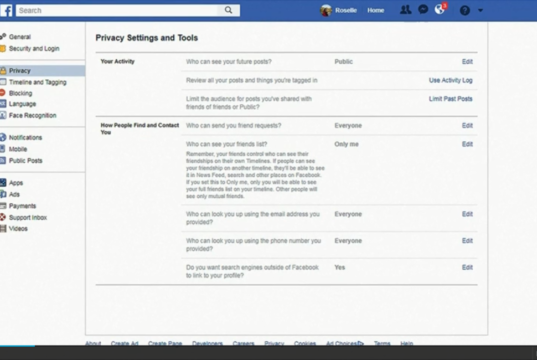Open the notifications globe icon
This screenshot has height=360, width=537.
[x=440, y=10]
